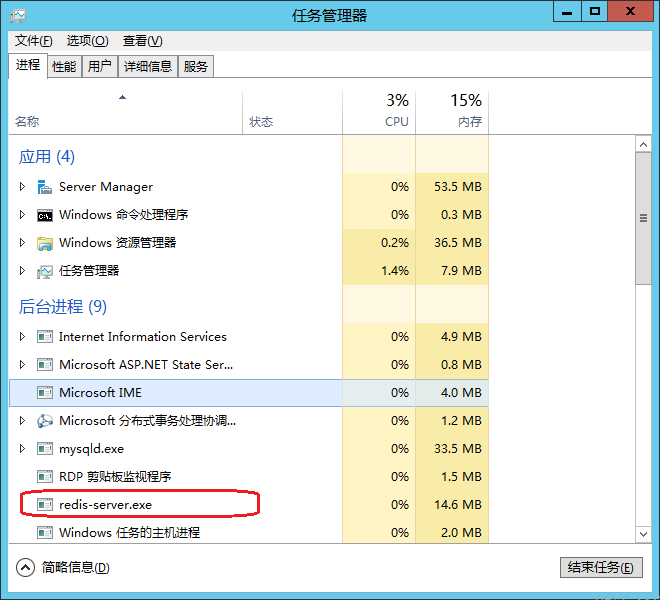Viewport: 660px width, 600px height.
Task: Click the Windows 任务的主机进程 icon
Action: click(x=45, y=533)
